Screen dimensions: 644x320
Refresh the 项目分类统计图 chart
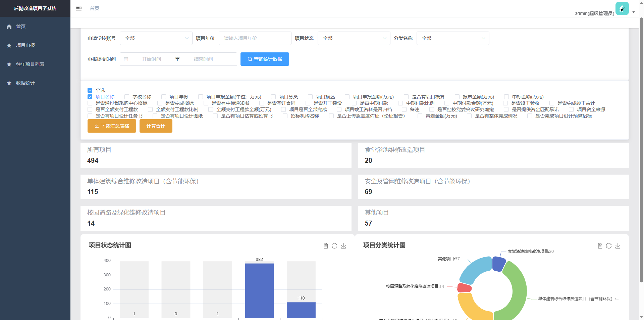coord(609,246)
